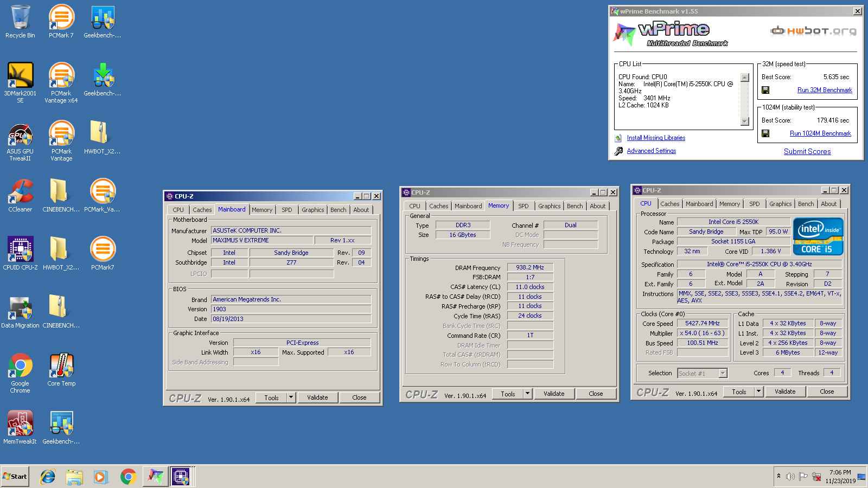Open PCMark7 desktop icon
868x488 pixels.
click(103, 253)
